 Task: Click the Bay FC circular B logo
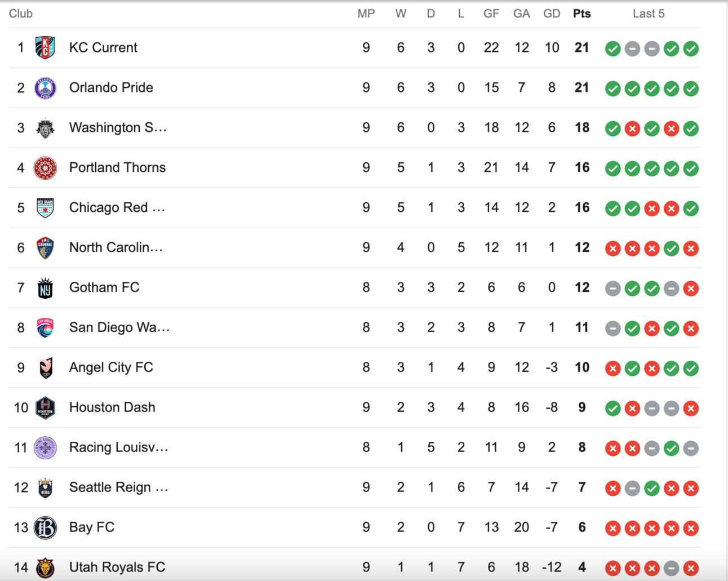tap(45, 528)
